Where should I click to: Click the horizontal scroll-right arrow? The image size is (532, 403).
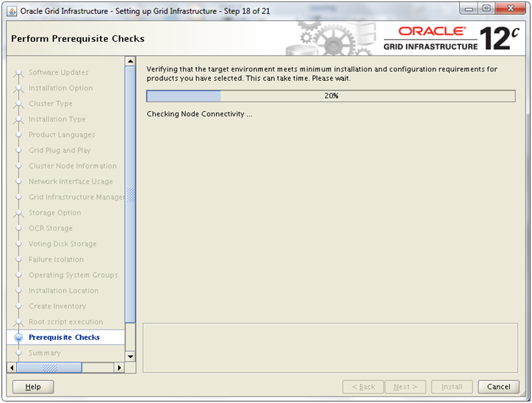coord(119,368)
